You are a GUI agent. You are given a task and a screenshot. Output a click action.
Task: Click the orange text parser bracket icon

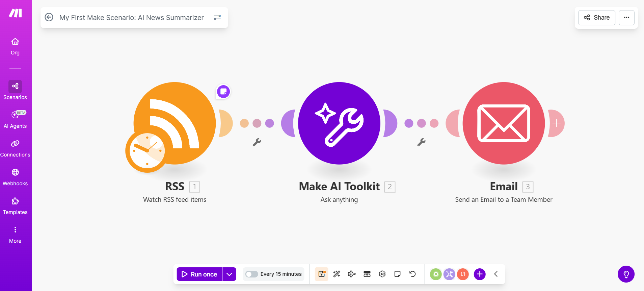tap(463, 274)
